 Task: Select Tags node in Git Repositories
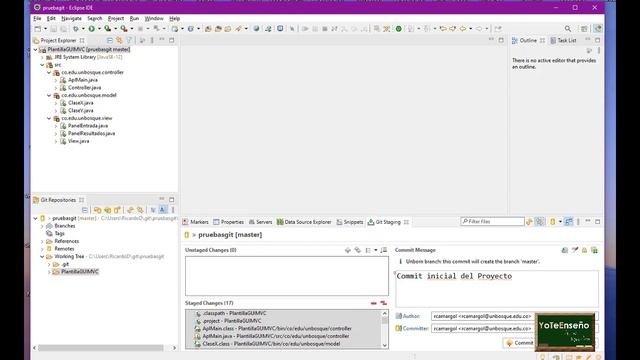pyautogui.click(x=60, y=233)
